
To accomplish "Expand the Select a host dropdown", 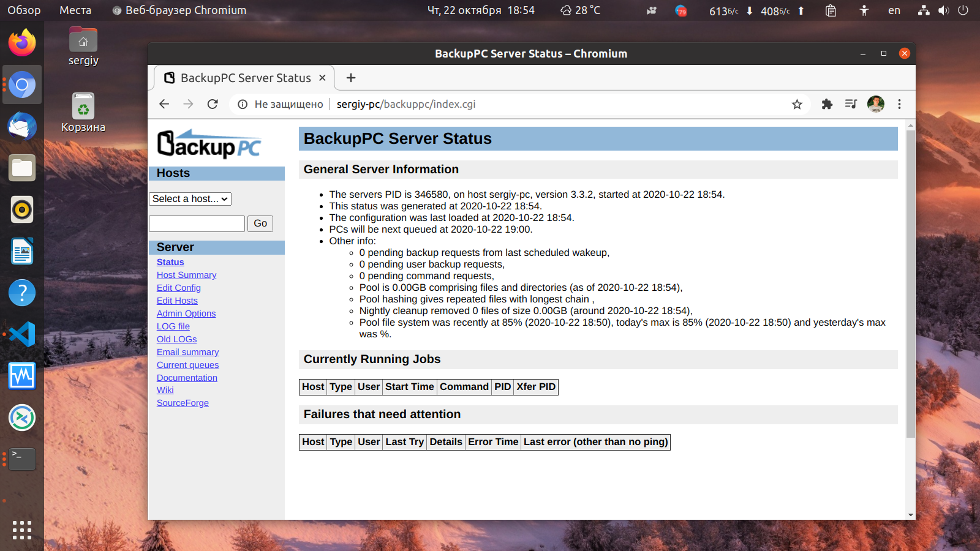I will (x=190, y=199).
